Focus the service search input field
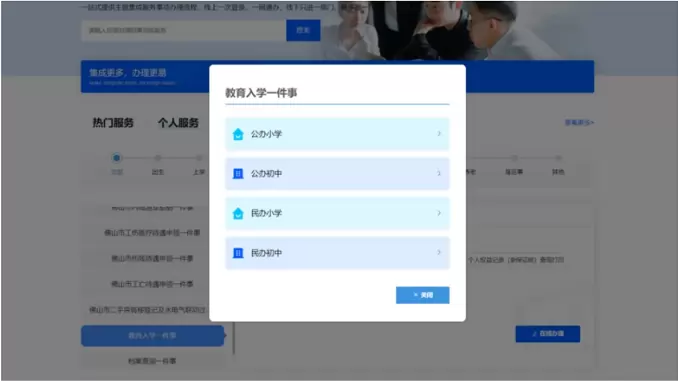Viewport: 678px width, 381px height. 184,30
